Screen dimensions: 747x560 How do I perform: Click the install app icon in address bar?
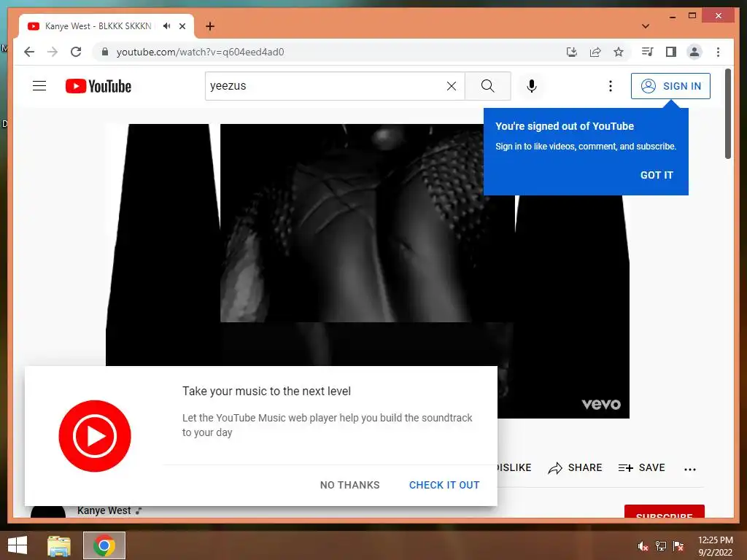(x=572, y=52)
